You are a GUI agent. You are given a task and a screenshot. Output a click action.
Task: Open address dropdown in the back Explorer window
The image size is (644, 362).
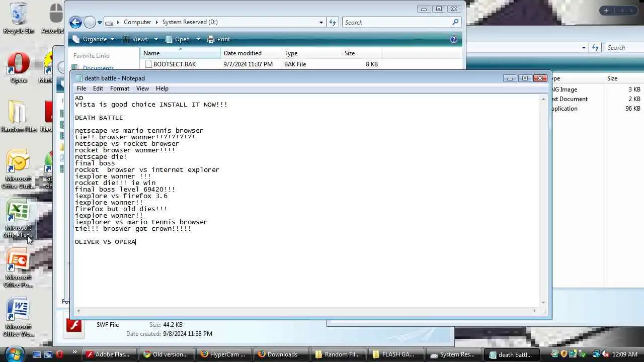[584, 48]
